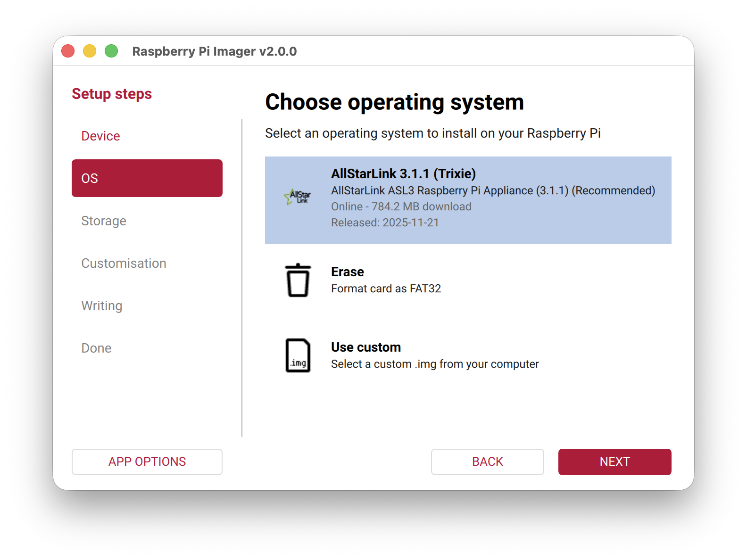The image size is (747, 560).
Task: Click the 'Format card as FAT32' description
Action: click(x=386, y=288)
